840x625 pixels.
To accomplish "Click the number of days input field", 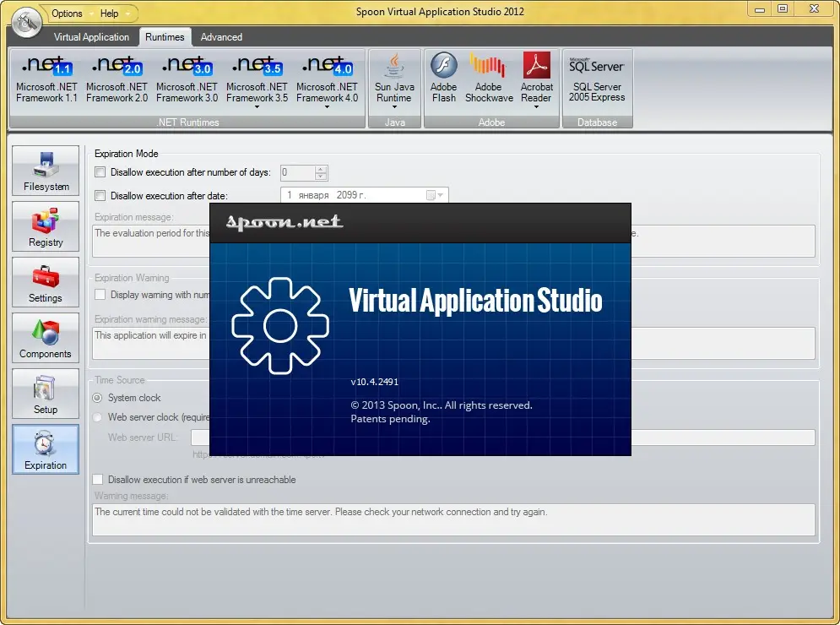I will (298, 172).
